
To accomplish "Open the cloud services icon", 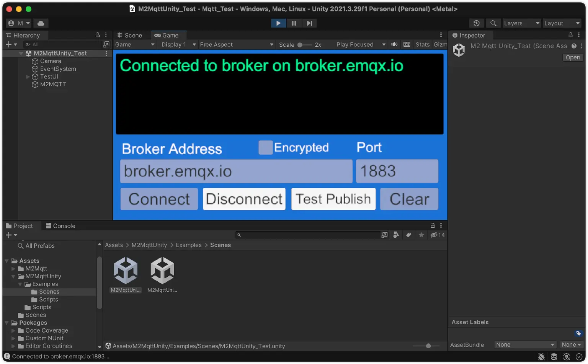I will point(41,23).
